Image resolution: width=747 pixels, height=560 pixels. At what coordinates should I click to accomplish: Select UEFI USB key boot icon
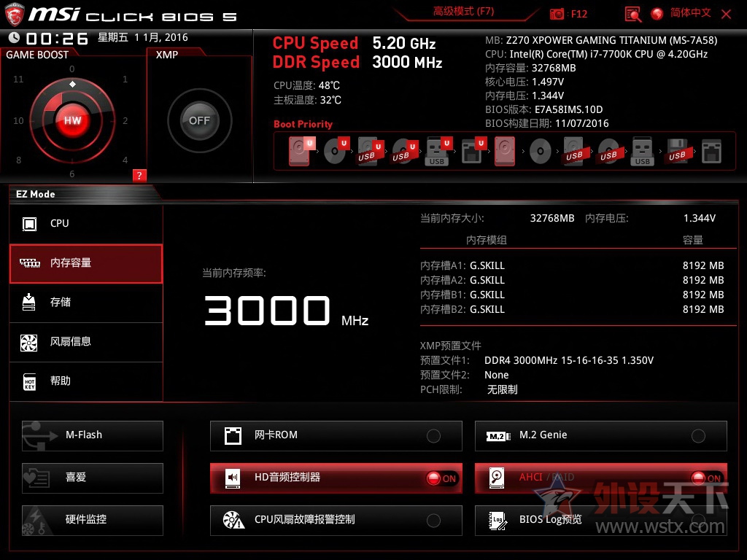pos(438,152)
